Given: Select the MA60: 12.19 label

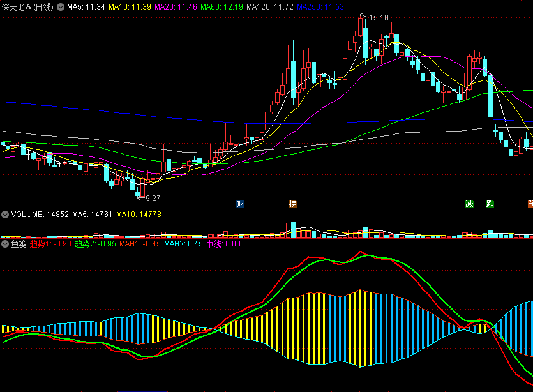Looking at the screenshot, I should [221, 7].
